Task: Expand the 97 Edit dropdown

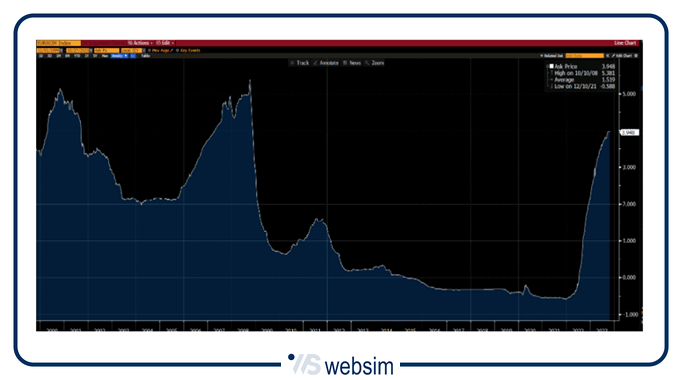Action: pyautogui.click(x=165, y=43)
